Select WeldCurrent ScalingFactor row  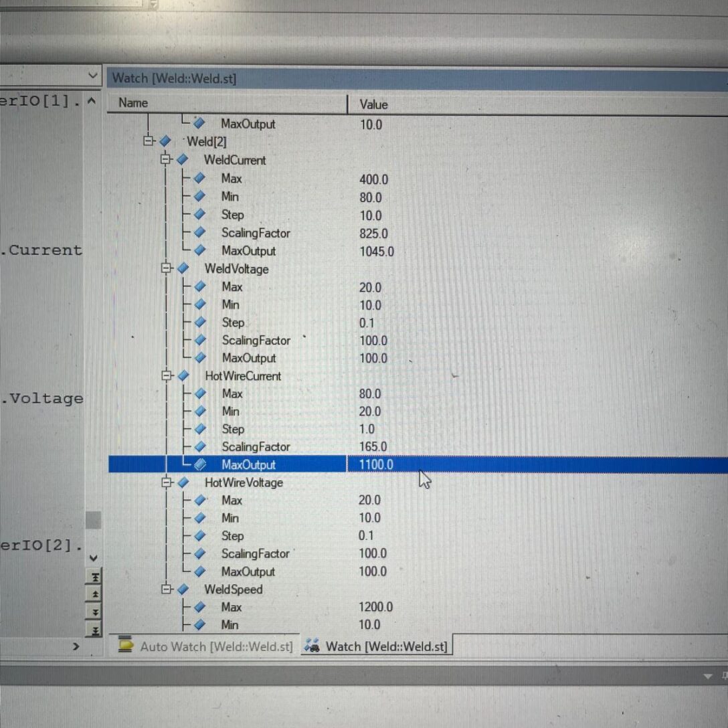[418, 233]
